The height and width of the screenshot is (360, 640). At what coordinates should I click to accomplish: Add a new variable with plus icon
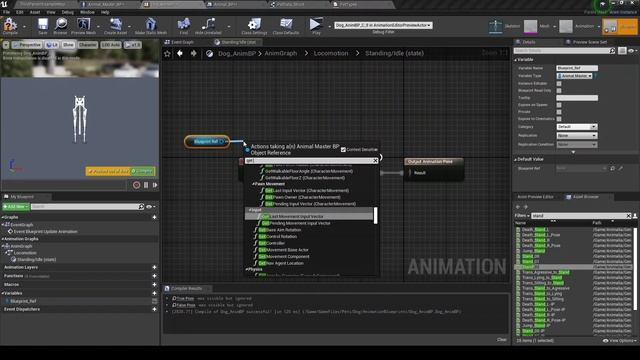[154, 293]
